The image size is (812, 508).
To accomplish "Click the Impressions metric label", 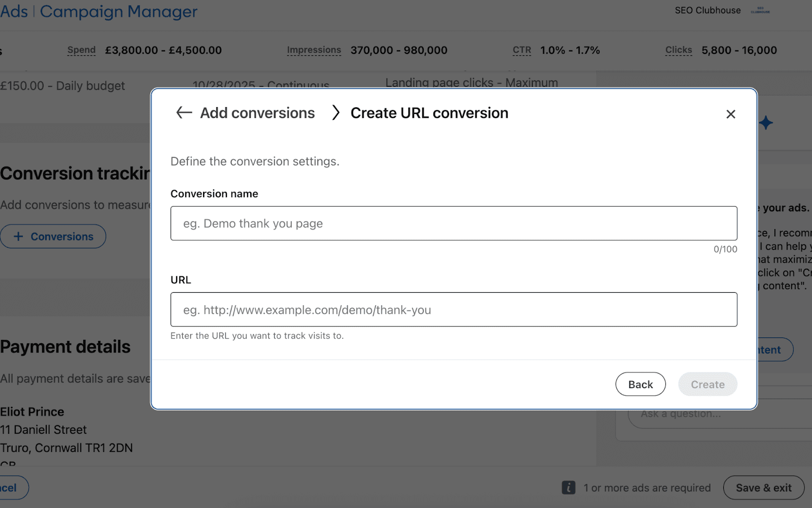I will click(x=314, y=50).
